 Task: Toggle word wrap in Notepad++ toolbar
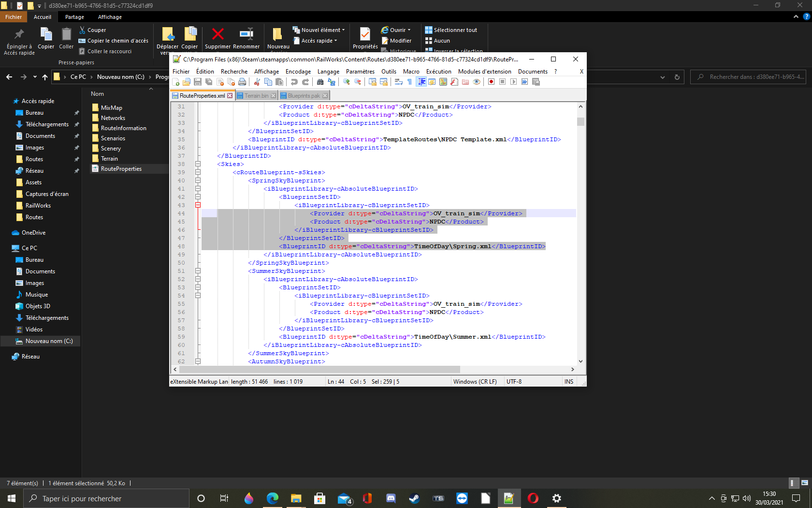coord(398,82)
